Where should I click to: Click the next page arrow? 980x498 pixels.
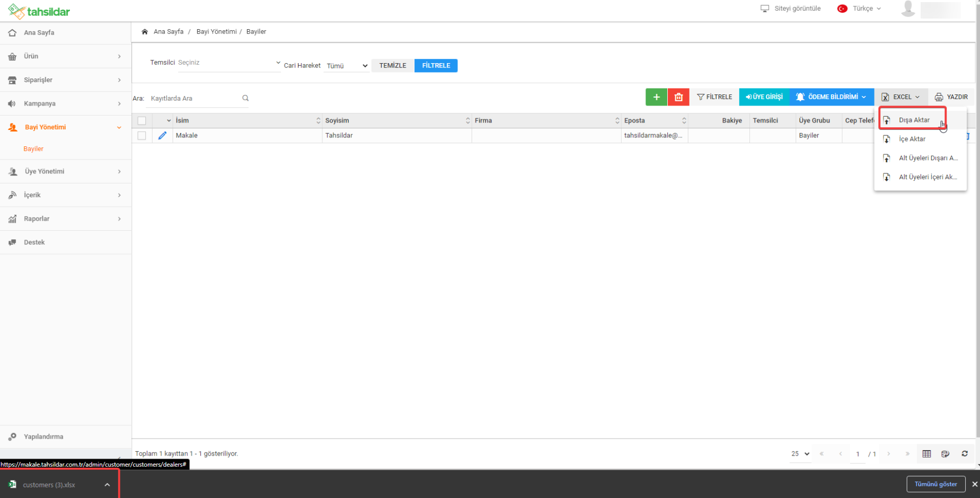(889, 454)
